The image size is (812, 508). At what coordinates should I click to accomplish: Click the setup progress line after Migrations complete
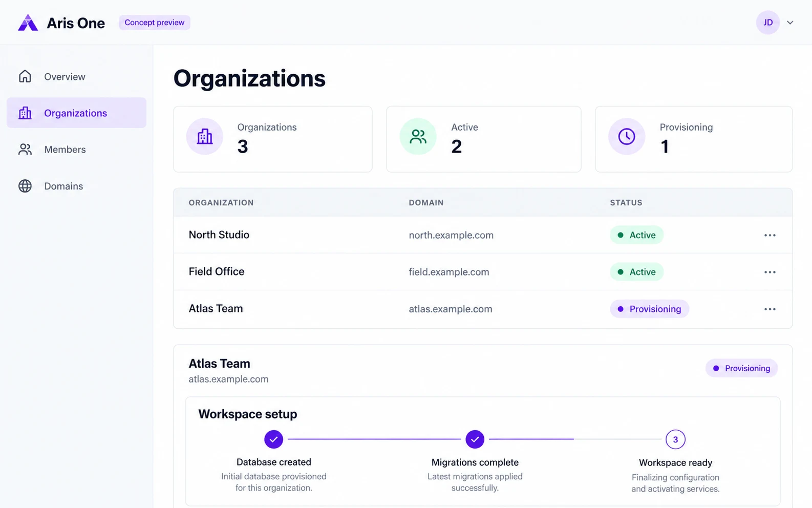(575, 439)
